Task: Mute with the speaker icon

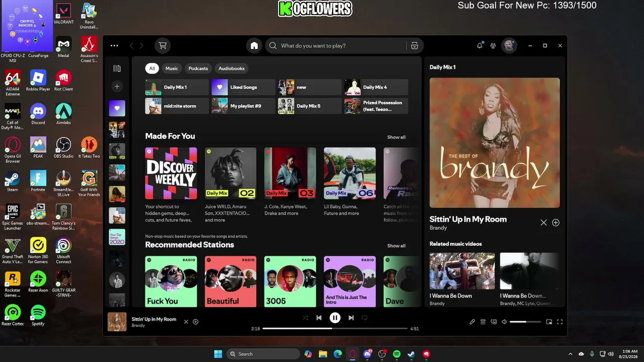Action: [x=504, y=322]
